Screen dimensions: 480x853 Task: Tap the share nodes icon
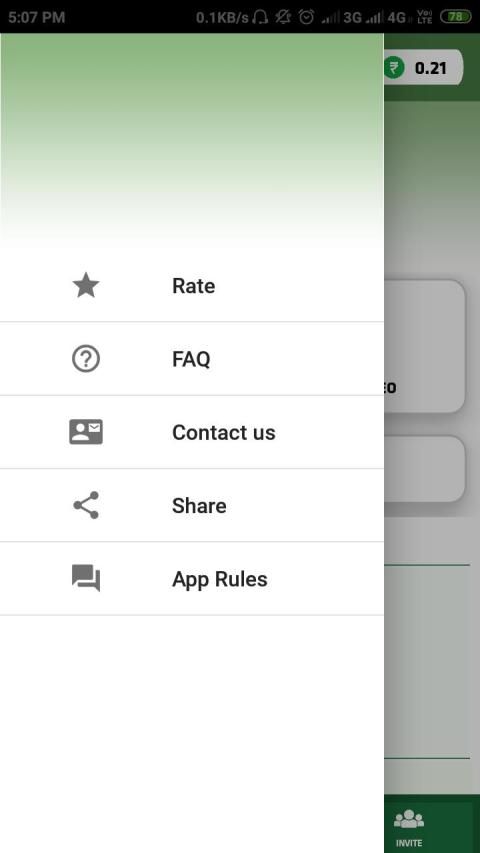click(x=86, y=505)
